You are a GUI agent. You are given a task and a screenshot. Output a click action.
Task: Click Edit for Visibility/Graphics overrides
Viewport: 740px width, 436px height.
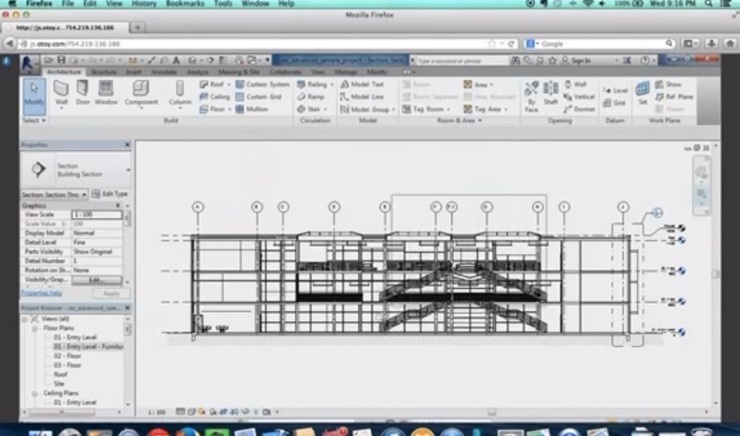point(96,280)
